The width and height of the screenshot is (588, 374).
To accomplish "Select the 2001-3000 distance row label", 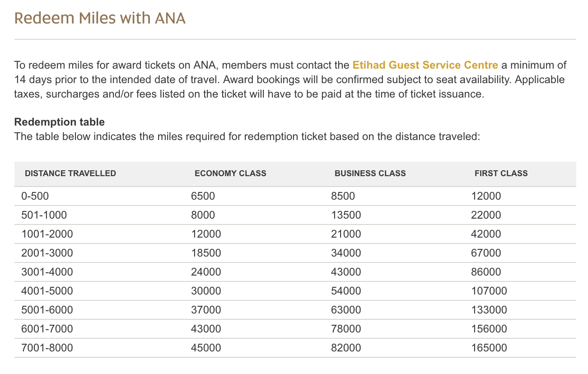I will (x=47, y=253).
